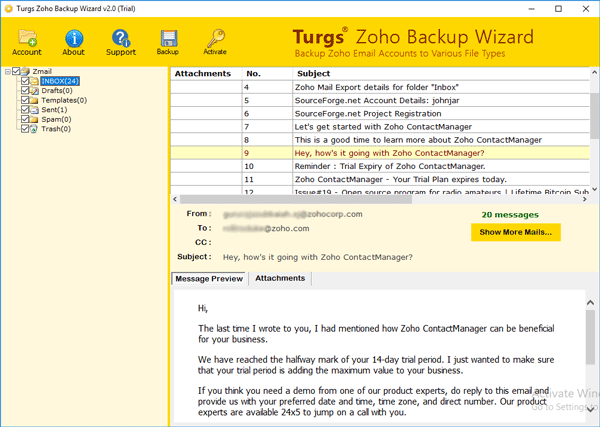Click the Trash folder icon
The height and width of the screenshot is (427, 600).
pyautogui.click(x=34, y=129)
